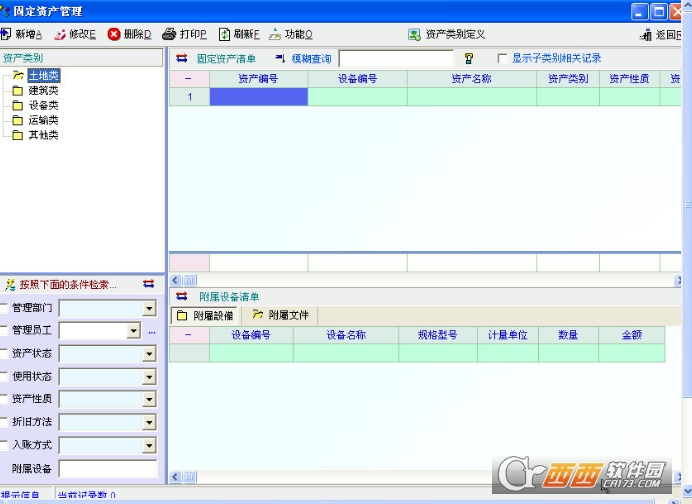Click the 附属设备 text input field
Viewport: 692px width, 504px height.
[108, 468]
